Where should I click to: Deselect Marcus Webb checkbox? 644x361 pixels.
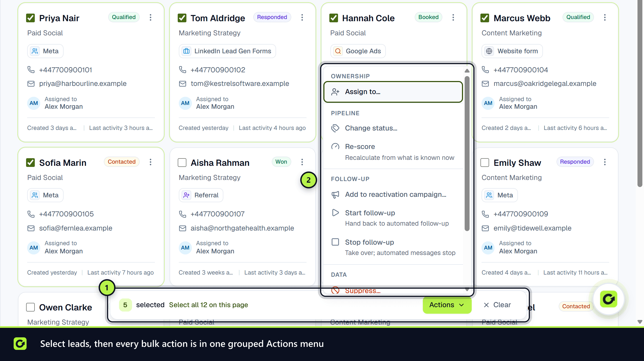[485, 18]
